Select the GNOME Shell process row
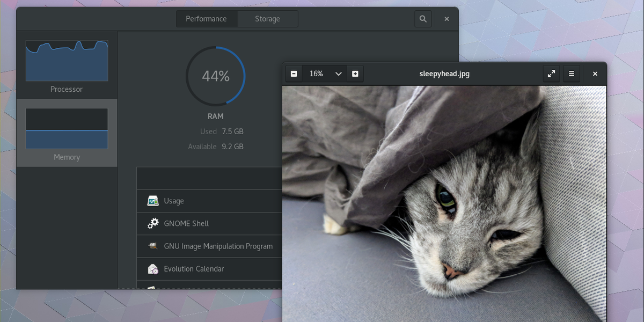The width and height of the screenshot is (644, 322). point(204,223)
